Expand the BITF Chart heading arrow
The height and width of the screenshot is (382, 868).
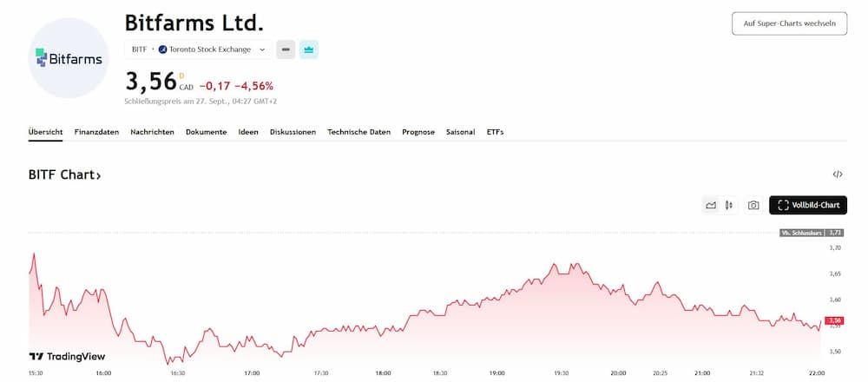pyautogui.click(x=98, y=175)
